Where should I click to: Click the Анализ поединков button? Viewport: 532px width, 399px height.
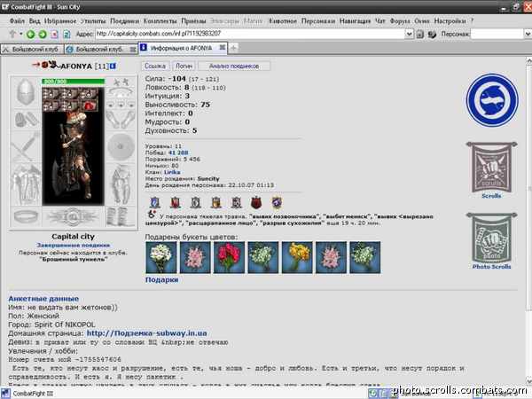pos(234,66)
